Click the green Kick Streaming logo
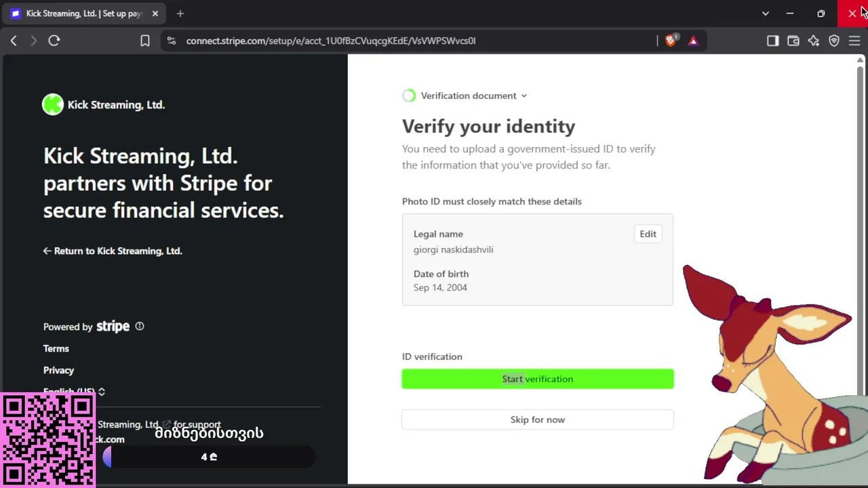This screenshot has height=488, width=868. tap(53, 104)
